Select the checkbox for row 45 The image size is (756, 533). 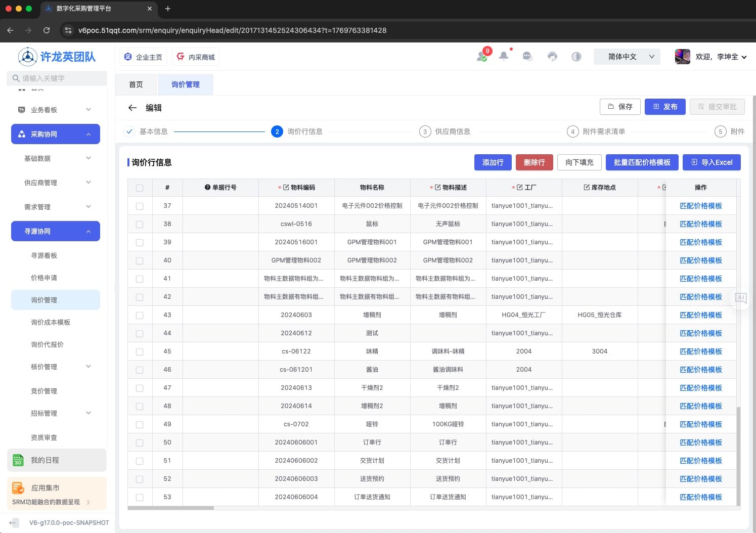point(140,352)
